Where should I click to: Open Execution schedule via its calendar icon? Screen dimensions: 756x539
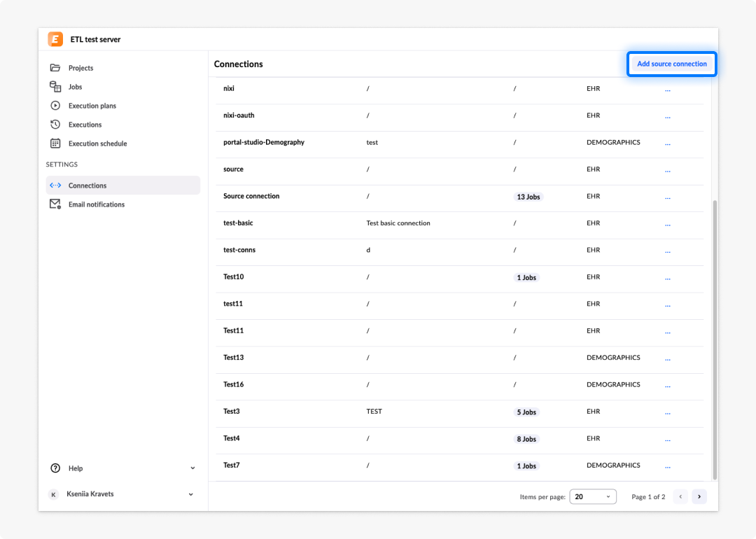point(55,143)
